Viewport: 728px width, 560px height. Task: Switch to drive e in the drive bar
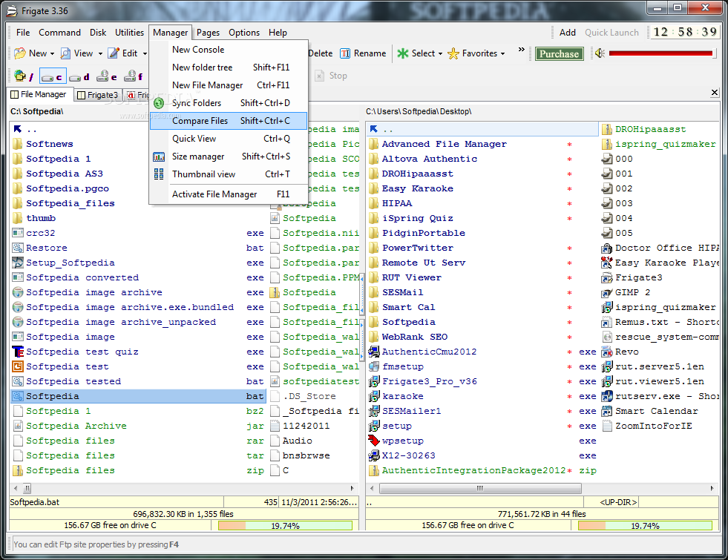(107, 76)
